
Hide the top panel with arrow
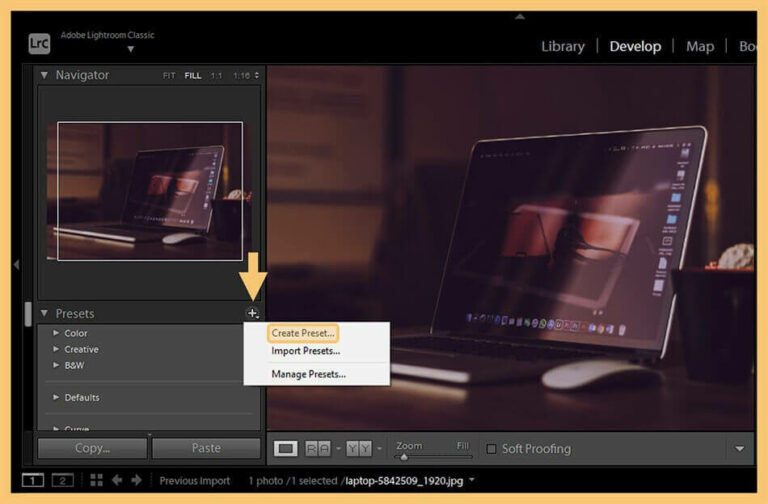(x=520, y=17)
